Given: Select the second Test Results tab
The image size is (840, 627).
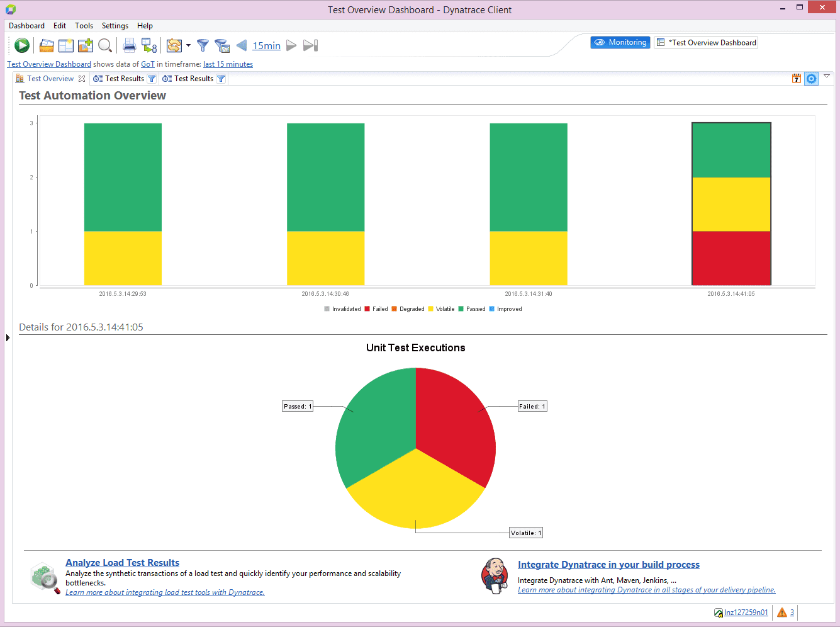Looking at the screenshot, I should pos(194,79).
